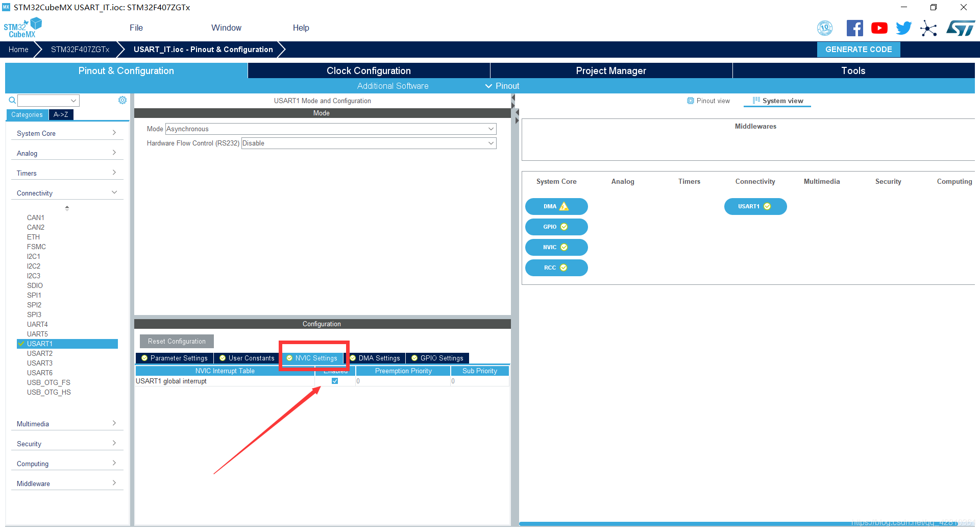
Task: Open the Hardware Flow Control dropdown
Action: (369, 143)
